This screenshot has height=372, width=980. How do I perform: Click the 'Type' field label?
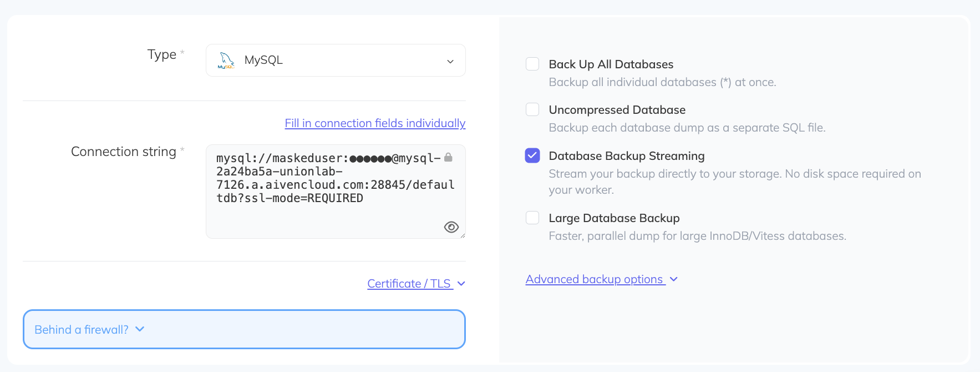click(162, 54)
